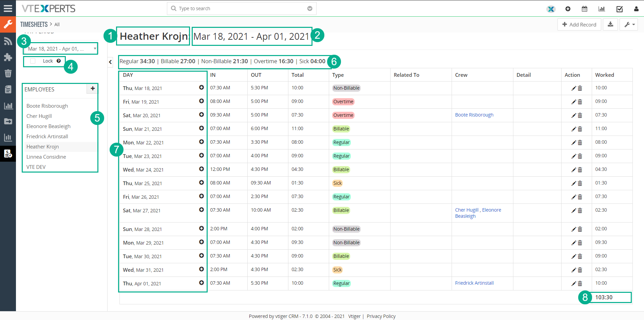Image resolution: width=644 pixels, height=320 pixels.
Task: Open the folder transfer sidebar icon
Action: pyautogui.click(x=8, y=121)
